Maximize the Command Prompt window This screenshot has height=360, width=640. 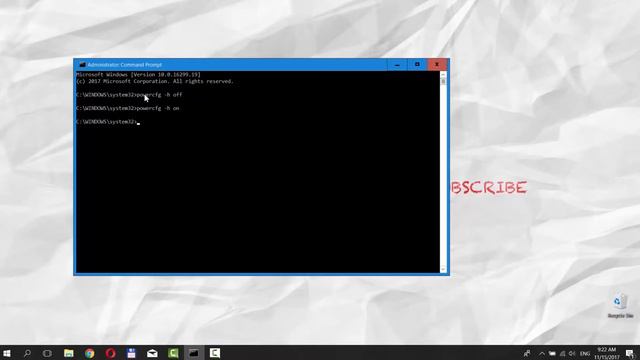pos(417,64)
